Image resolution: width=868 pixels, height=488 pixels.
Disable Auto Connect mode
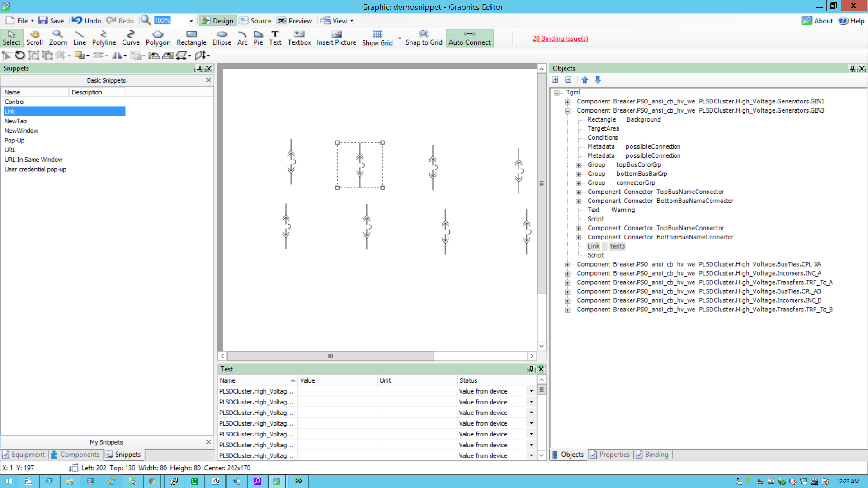click(x=469, y=38)
